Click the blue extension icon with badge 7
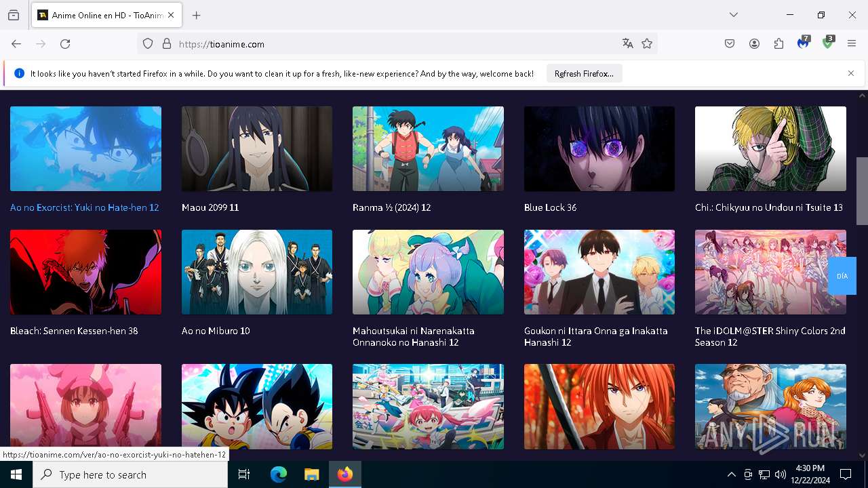Viewport: 868px width, 488px height. [x=804, y=43]
